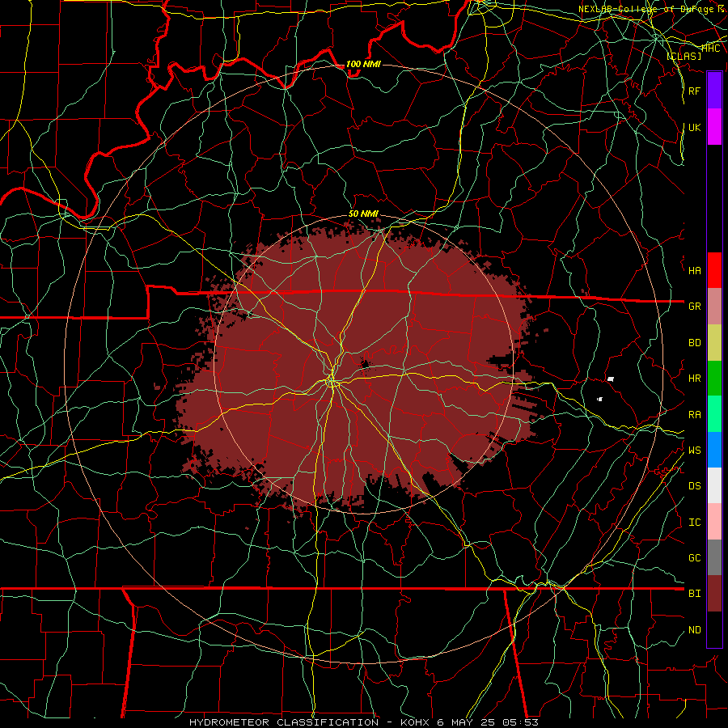Click the red HA legend swatch
The width and height of the screenshot is (728, 728).
714,270
